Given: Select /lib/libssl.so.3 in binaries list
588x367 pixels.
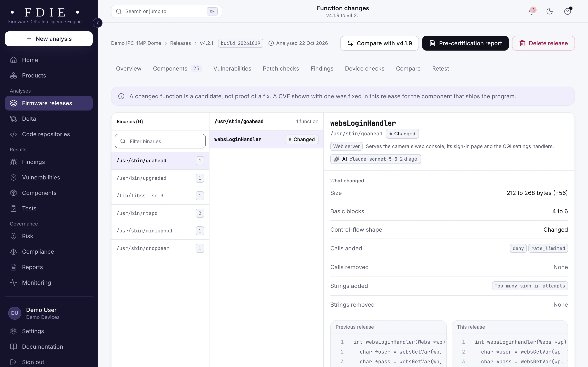Looking at the screenshot, I should point(160,196).
